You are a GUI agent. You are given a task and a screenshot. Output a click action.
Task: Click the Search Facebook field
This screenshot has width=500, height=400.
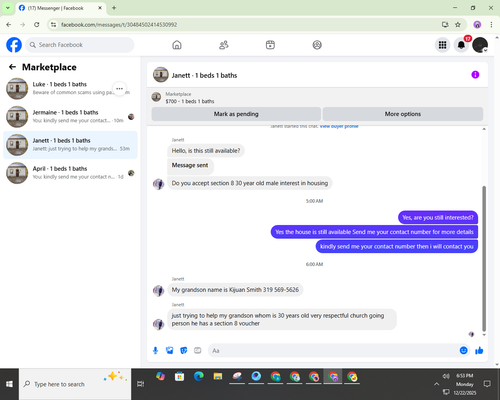(x=80, y=45)
